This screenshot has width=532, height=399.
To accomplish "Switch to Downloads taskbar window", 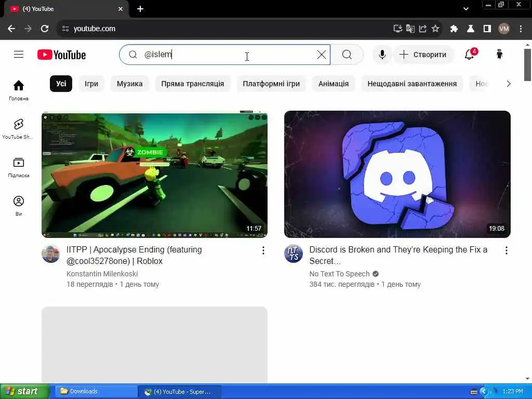I will point(96,391).
